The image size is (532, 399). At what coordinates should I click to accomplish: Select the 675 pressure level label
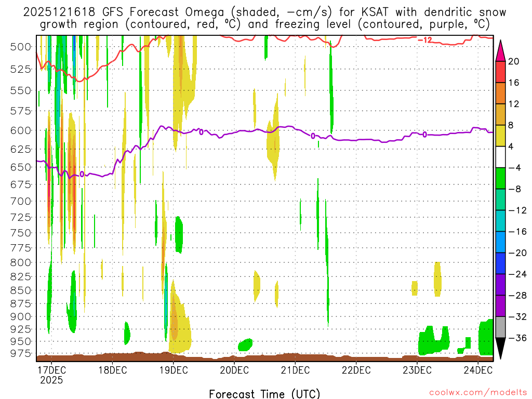(21, 184)
